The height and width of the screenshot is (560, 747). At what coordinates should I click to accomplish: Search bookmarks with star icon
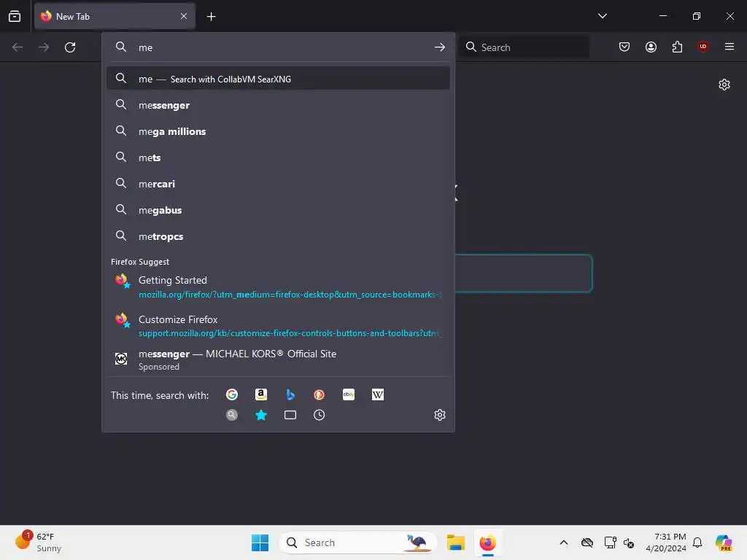tap(261, 415)
